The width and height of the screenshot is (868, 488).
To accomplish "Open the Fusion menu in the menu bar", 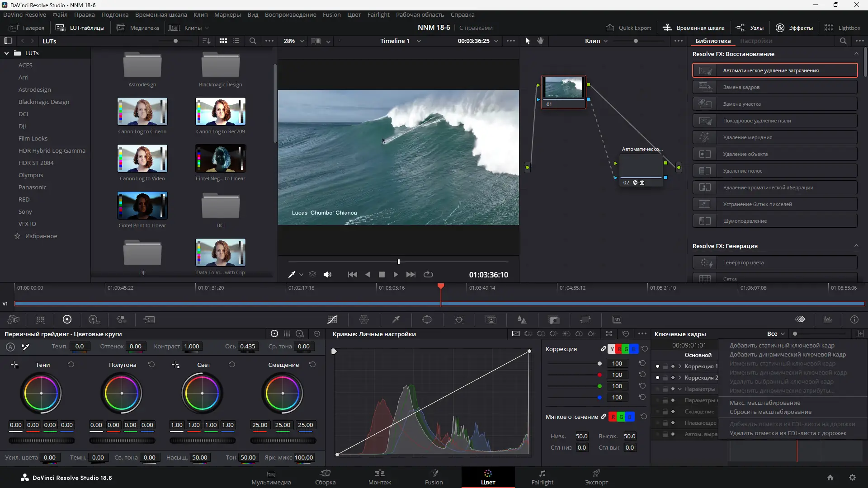I will pos(331,14).
